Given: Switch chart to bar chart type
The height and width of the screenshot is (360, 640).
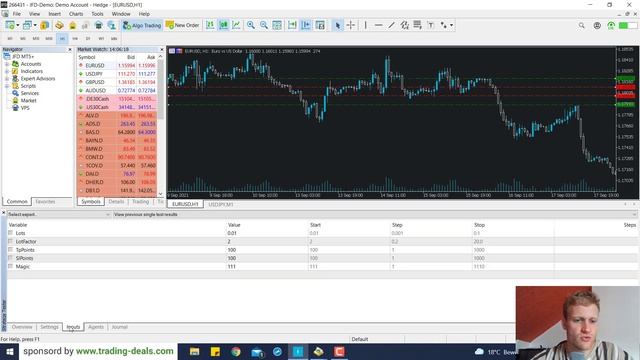Looking at the screenshot, I should pos(210,25).
